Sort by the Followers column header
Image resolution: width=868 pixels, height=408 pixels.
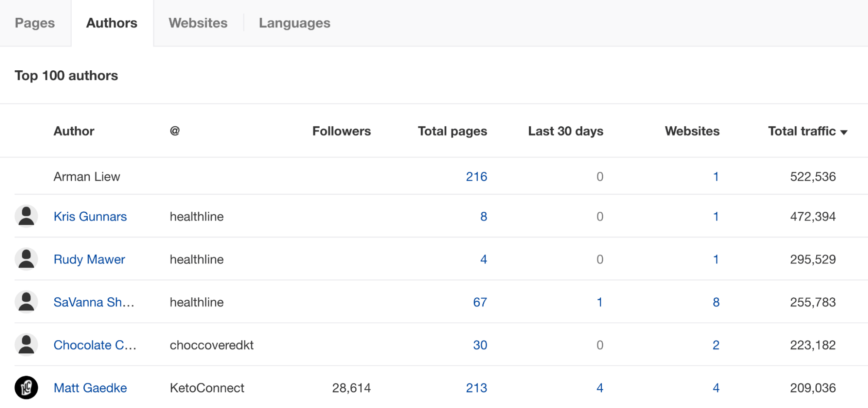[x=341, y=131]
